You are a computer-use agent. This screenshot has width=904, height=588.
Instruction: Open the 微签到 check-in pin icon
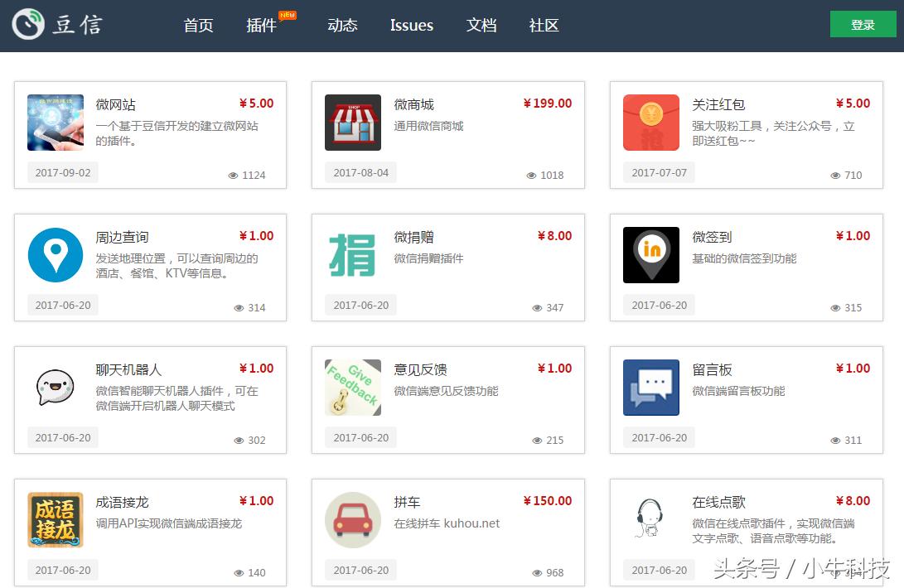coord(650,255)
